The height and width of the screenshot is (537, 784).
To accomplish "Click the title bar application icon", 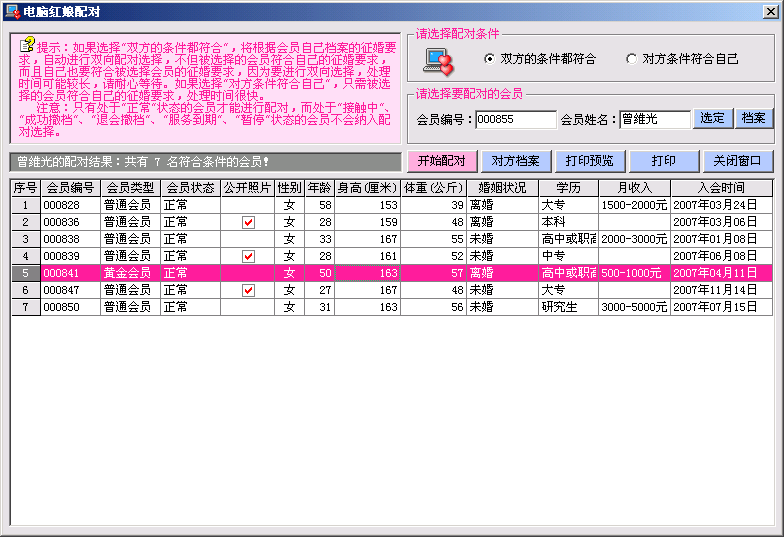I will pyautogui.click(x=12, y=10).
